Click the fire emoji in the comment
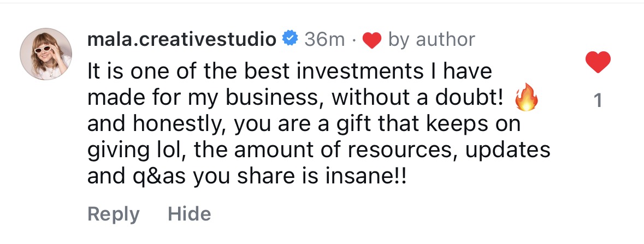Image resolution: width=644 pixels, height=244 pixels. click(526, 99)
